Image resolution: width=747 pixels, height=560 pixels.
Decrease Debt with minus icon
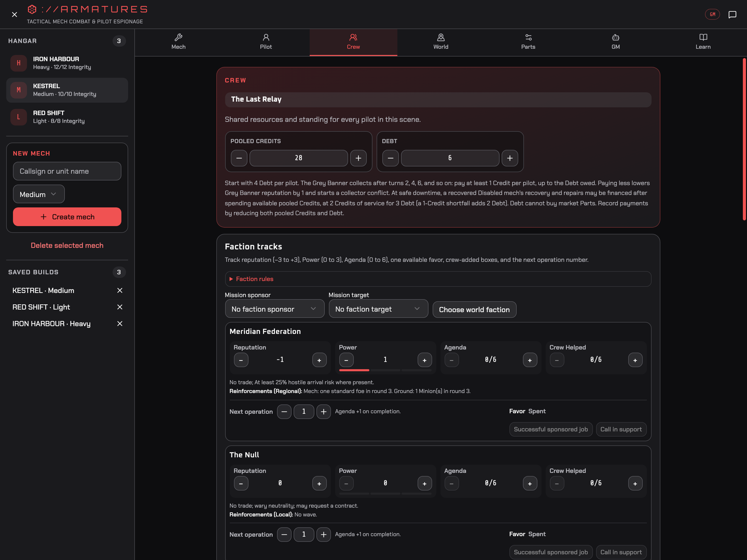point(390,158)
